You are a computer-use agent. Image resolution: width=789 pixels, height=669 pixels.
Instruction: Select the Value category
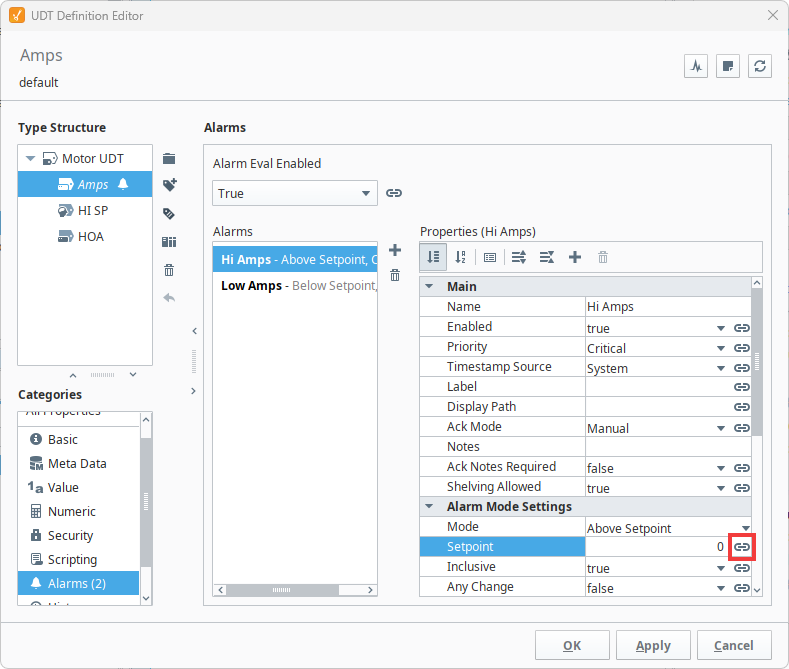[x=78, y=487]
